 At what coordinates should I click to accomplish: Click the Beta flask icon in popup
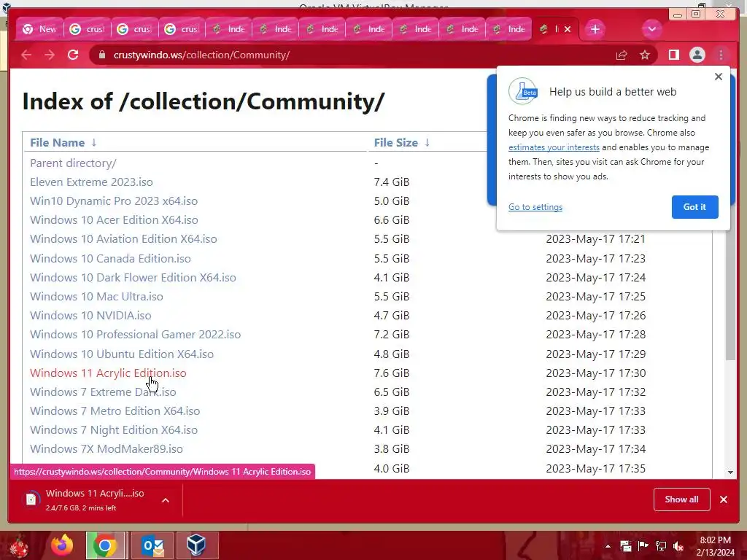coord(523,91)
